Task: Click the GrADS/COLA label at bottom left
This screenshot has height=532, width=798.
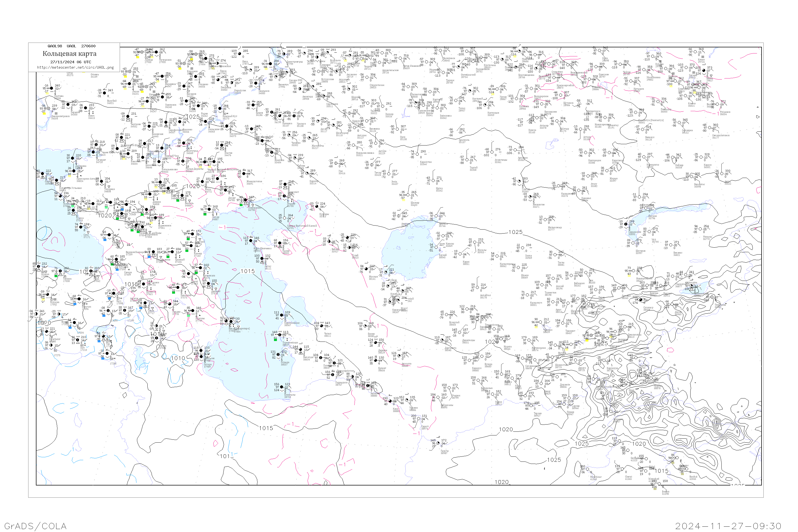Action: coord(35,526)
